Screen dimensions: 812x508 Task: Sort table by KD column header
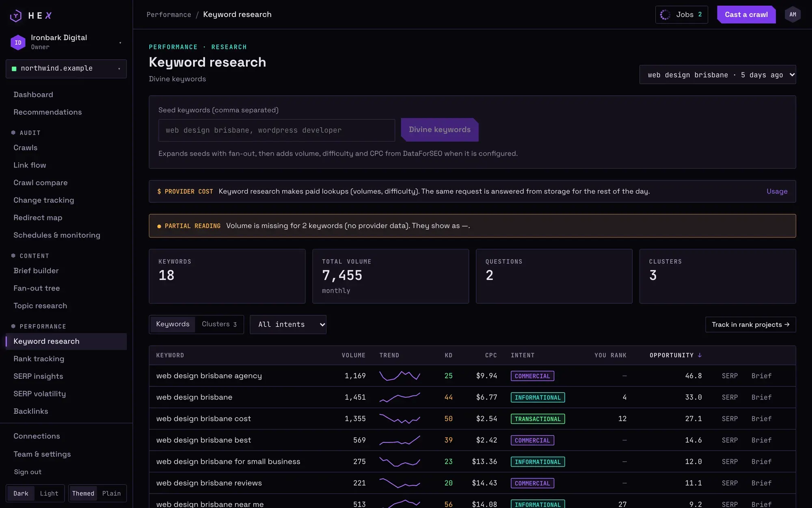coord(448,355)
